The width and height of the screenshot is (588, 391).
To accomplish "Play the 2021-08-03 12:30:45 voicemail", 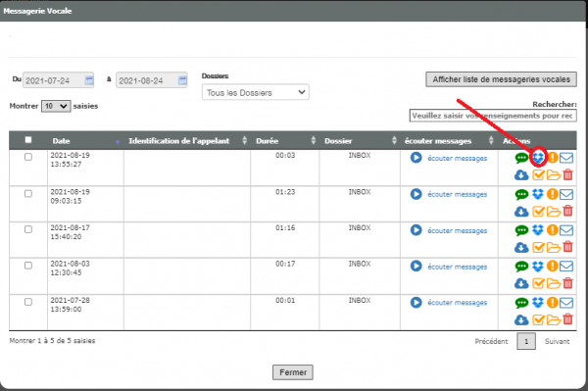I will [x=416, y=266].
